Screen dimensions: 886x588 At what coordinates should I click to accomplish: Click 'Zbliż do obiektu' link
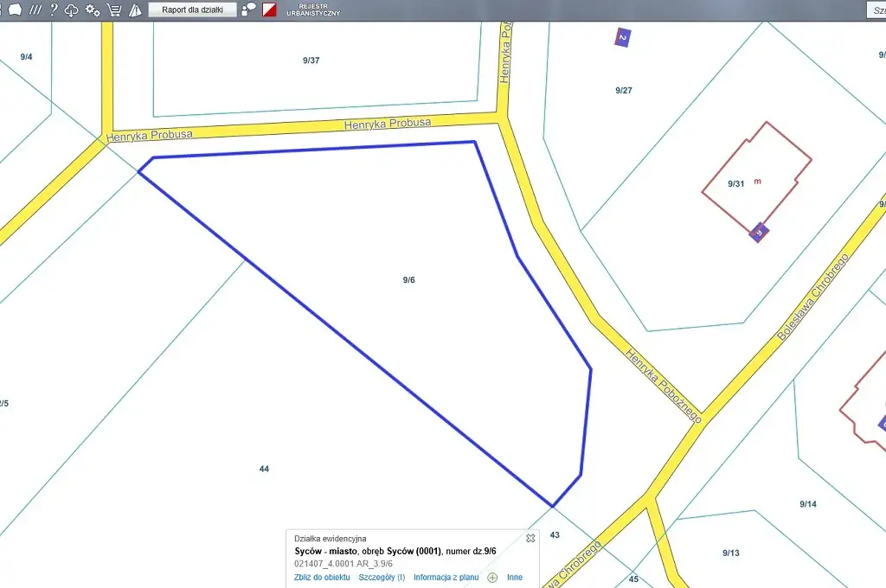pos(322,577)
